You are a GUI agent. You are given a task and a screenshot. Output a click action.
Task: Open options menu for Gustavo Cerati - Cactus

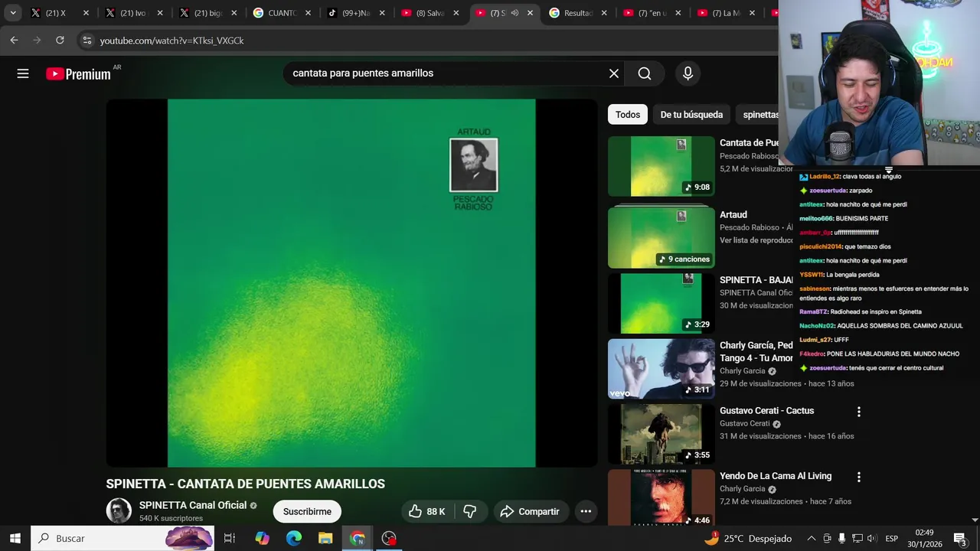(858, 412)
